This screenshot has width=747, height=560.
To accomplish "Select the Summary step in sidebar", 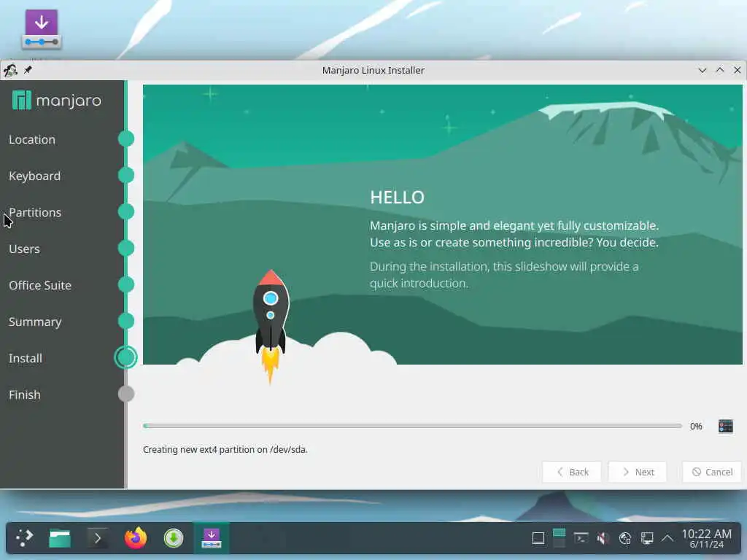I will coord(35,322).
